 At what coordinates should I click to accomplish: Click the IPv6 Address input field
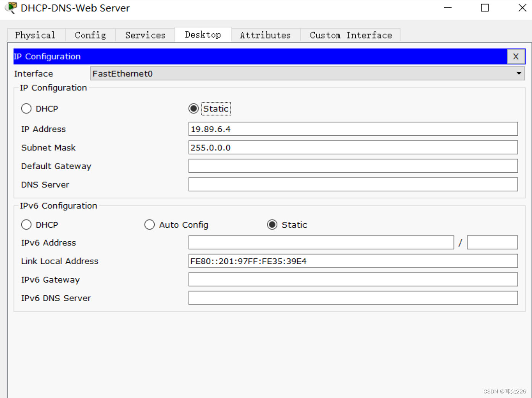point(321,242)
